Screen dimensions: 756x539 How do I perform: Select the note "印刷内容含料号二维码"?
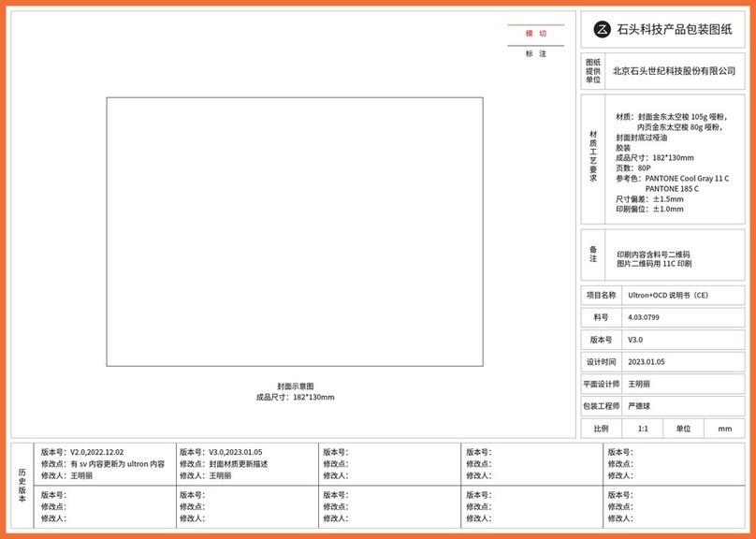653,255
